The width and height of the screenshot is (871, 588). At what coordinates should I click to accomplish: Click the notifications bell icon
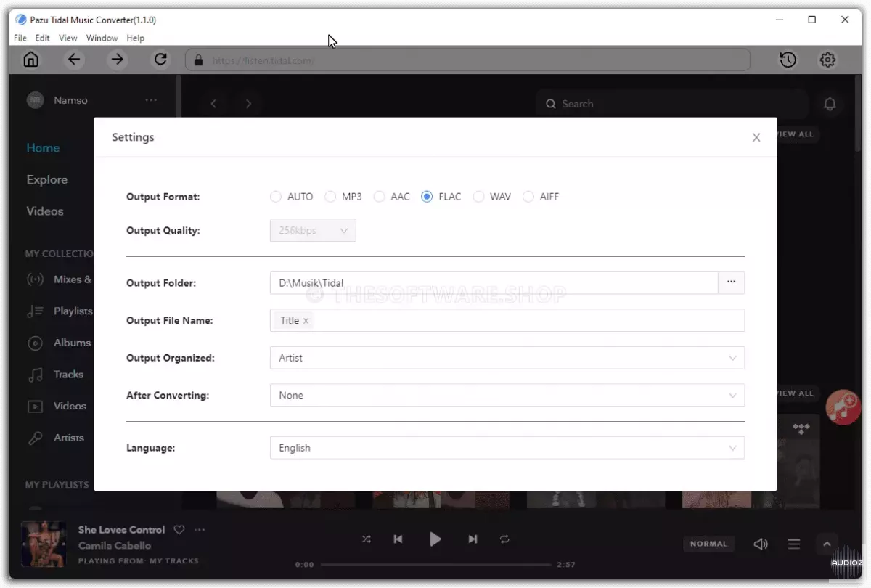pyautogui.click(x=830, y=104)
